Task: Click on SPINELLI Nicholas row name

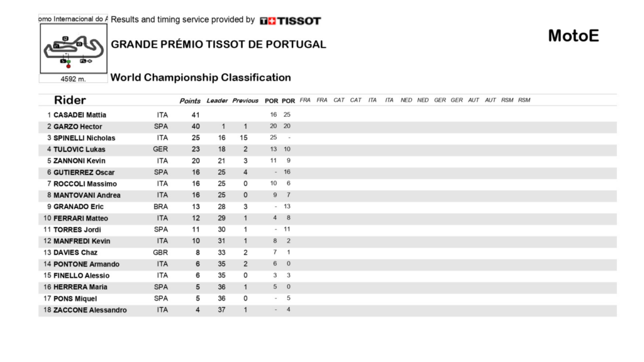Action: [84, 138]
